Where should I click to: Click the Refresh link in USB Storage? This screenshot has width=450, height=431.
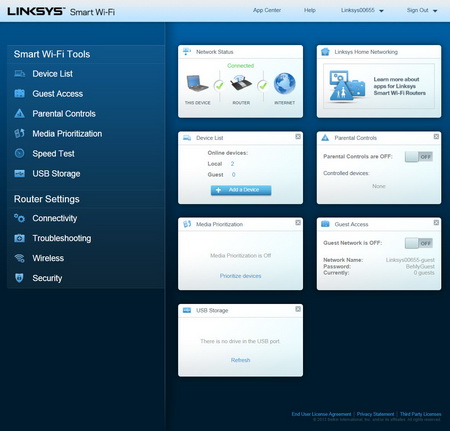[240, 360]
